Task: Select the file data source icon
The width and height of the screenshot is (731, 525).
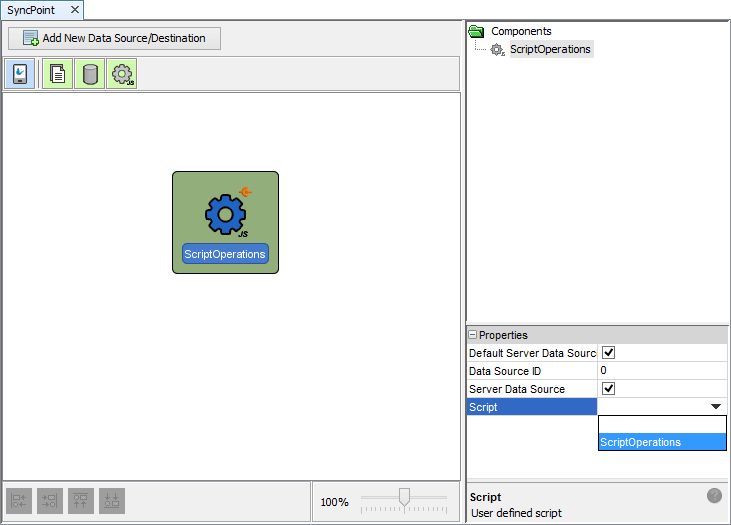Action: [x=57, y=74]
